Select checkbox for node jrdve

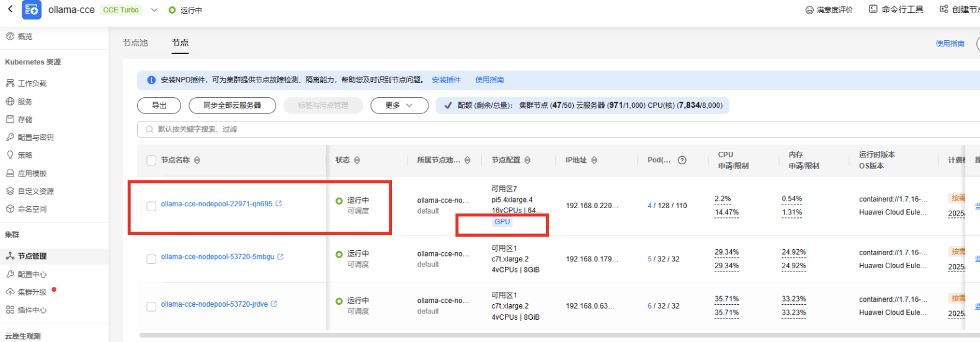151,306
